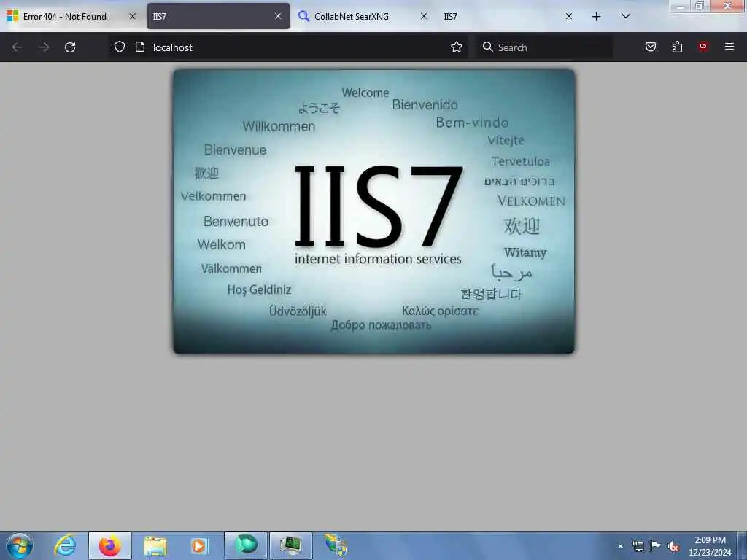Open the monitor app in the taskbar
Viewport: 747px width, 560px height.
[291, 545]
